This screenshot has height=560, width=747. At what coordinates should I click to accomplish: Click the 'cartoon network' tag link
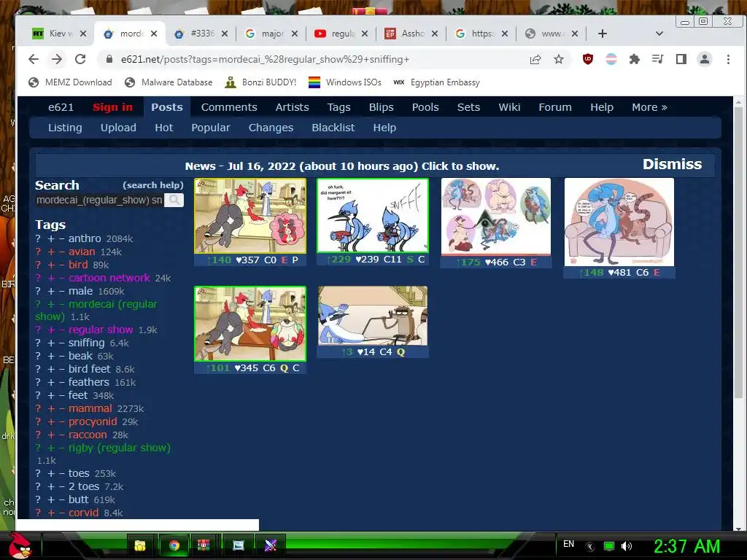[109, 278]
